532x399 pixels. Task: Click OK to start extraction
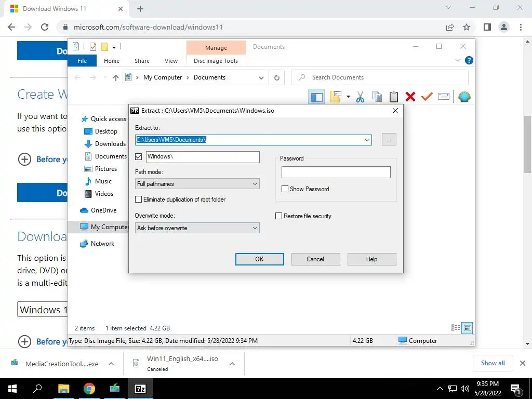pyautogui.click(x=260, y=259)
